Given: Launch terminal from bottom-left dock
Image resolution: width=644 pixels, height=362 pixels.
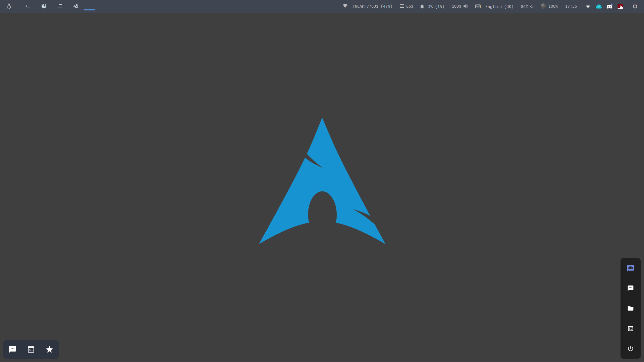Looking at the screenshot, I should point(31,350).
